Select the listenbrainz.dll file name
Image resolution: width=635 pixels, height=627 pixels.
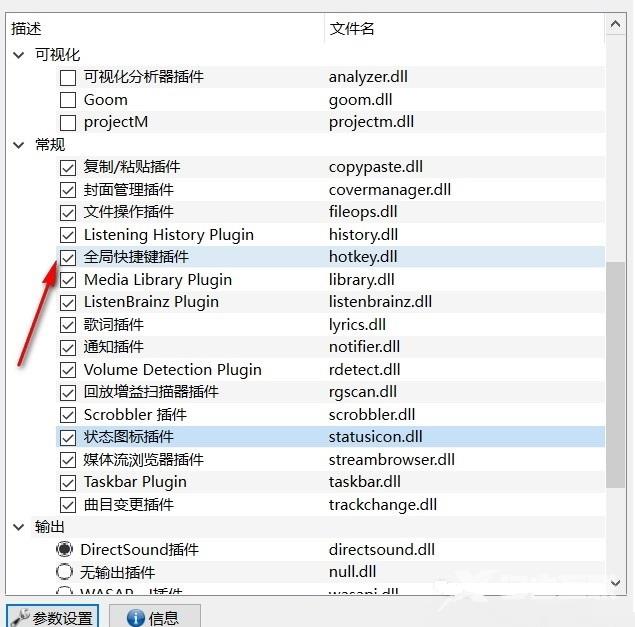[x=380, y=302]
